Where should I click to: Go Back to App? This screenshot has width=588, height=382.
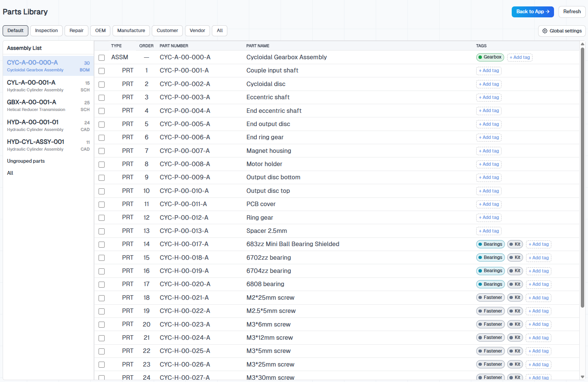point(532,12)
